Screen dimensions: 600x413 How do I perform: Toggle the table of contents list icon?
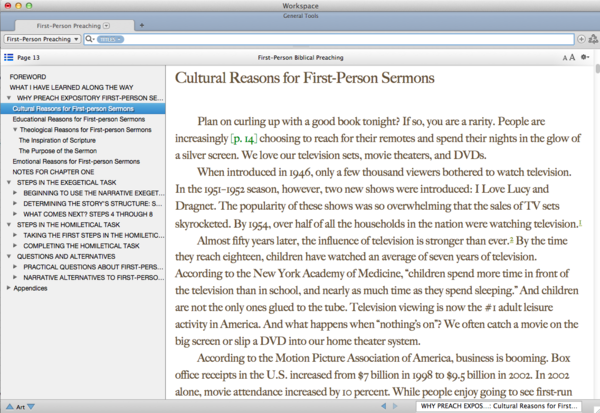coord(8,57)
